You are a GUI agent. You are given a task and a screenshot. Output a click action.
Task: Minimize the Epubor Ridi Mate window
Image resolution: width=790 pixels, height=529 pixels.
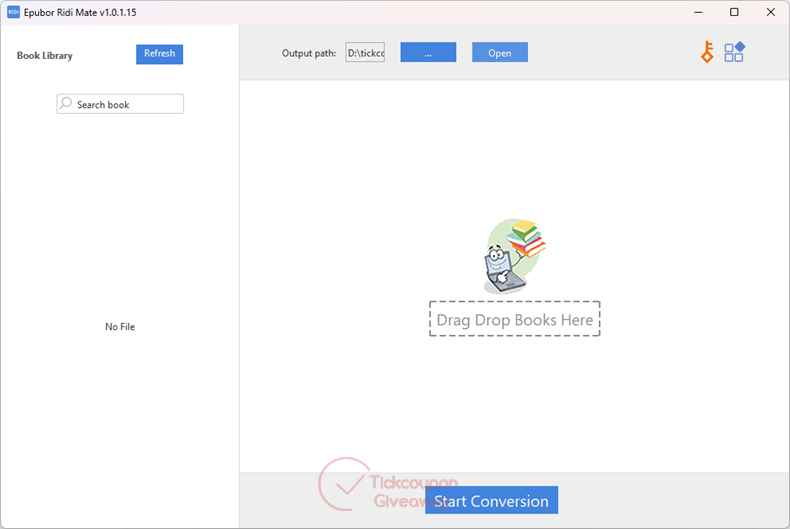click(x=698, y=12)
